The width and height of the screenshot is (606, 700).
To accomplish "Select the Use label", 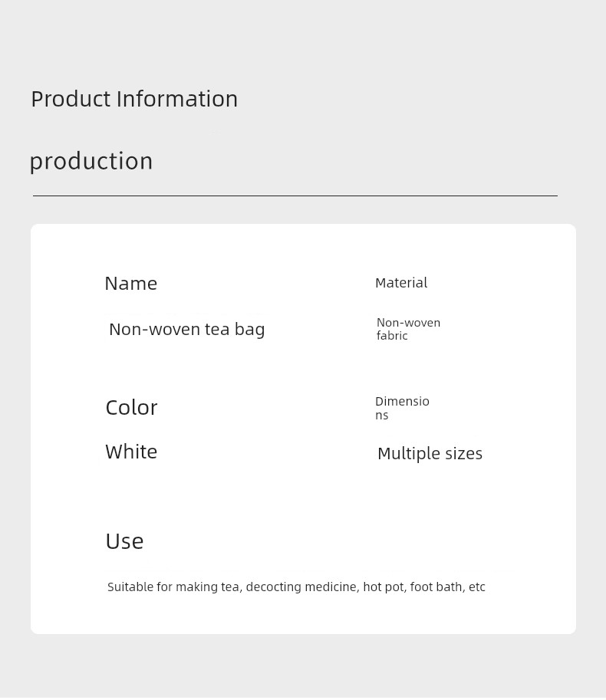I will [124, 541].
